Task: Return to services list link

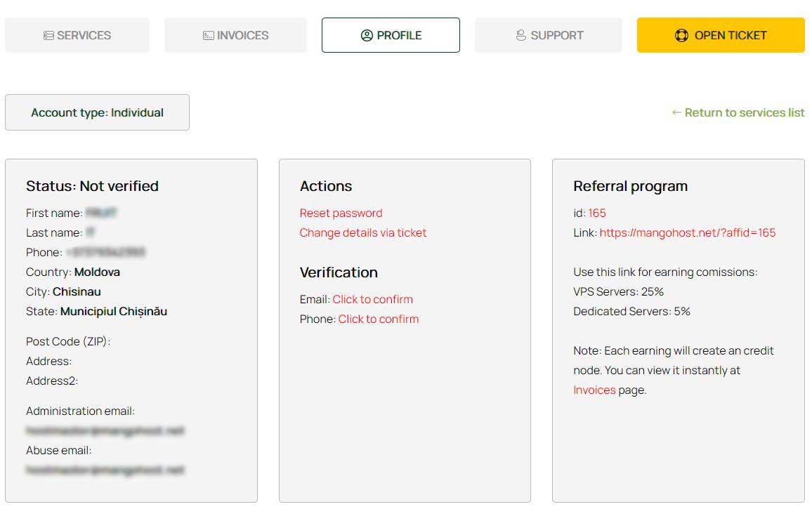Action: [x=738, y=112]
